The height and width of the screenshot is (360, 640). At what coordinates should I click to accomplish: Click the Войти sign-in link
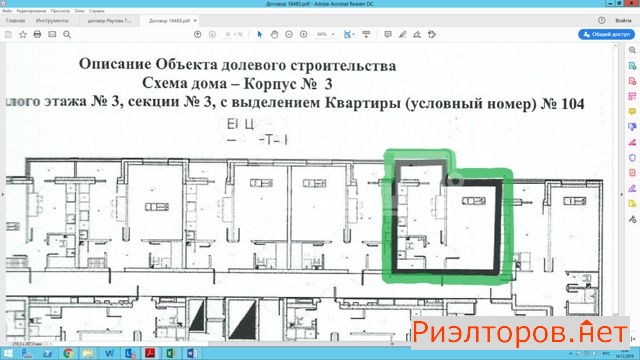pos(623,20)
